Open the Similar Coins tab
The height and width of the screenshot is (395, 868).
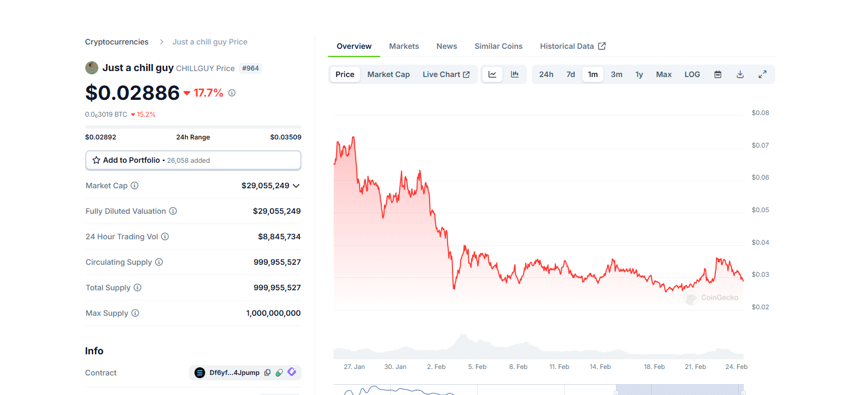coord(499,46)
